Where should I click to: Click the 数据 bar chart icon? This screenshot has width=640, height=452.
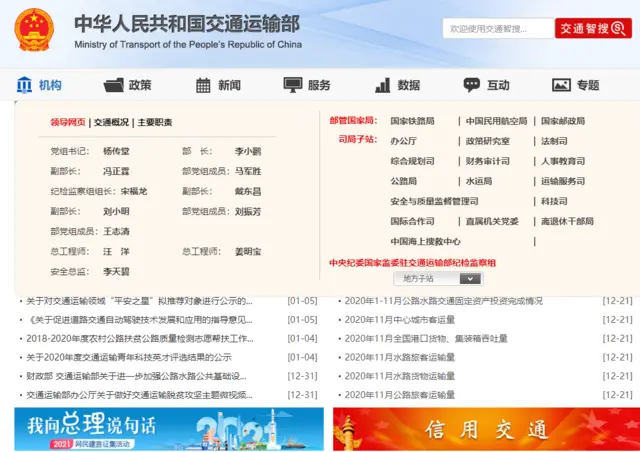pos(382,85)
